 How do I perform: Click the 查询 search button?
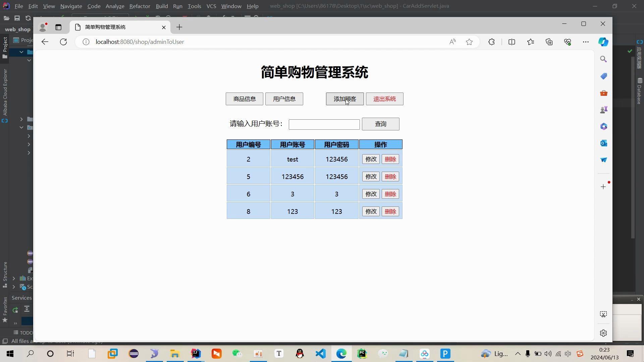tap(381, 124)
